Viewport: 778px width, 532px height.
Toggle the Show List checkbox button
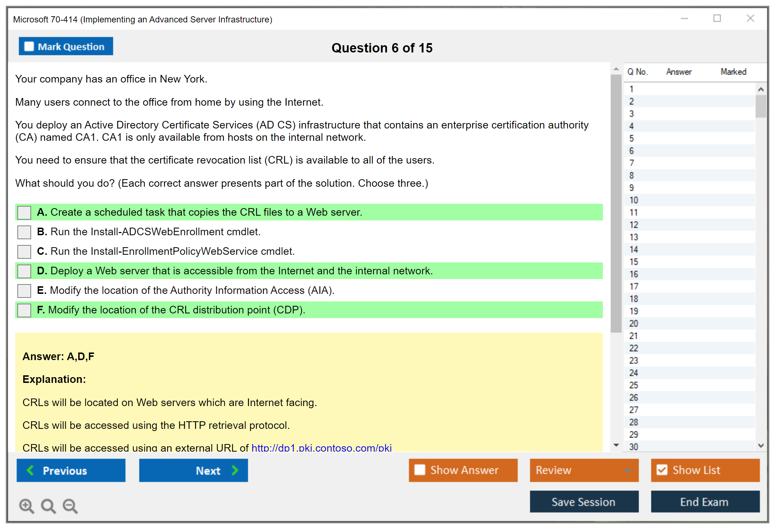[x=662, y=470]
